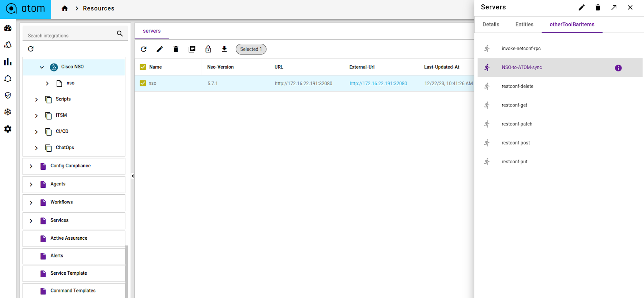Open the Alerts item

74,256
